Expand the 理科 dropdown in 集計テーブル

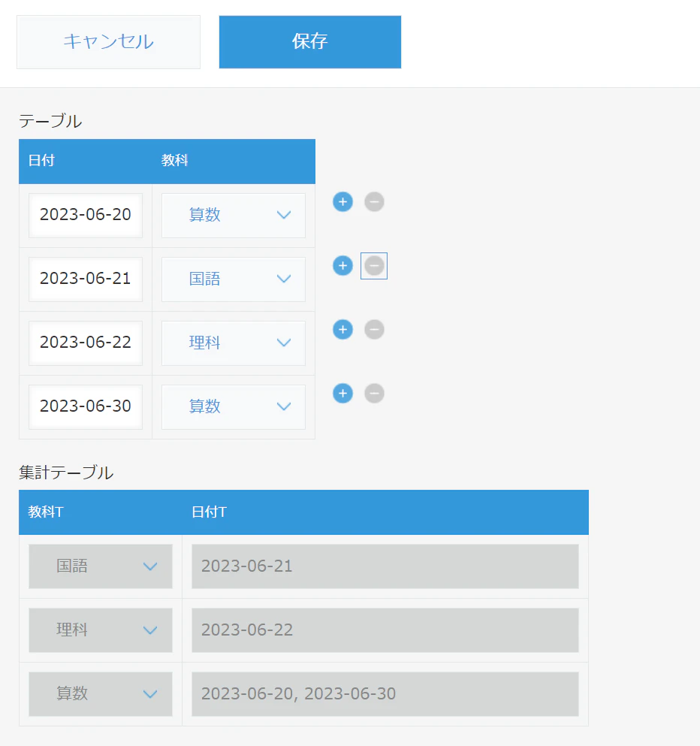[x=101, y=630]
